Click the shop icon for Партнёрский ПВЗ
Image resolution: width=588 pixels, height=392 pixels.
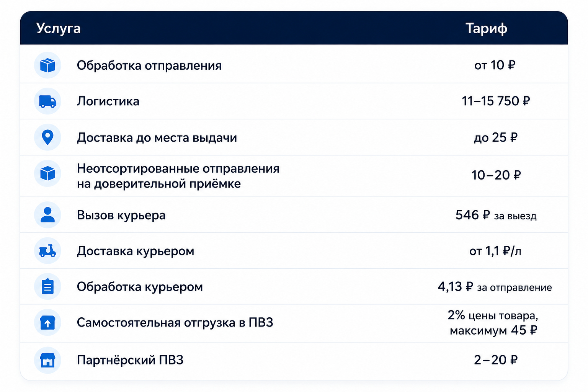click(47, 360)
